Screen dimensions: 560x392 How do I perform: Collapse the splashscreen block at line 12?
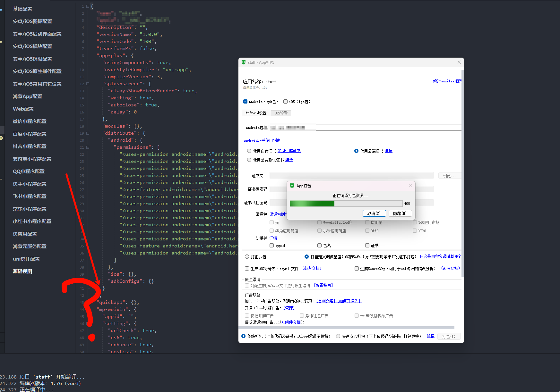88,84
